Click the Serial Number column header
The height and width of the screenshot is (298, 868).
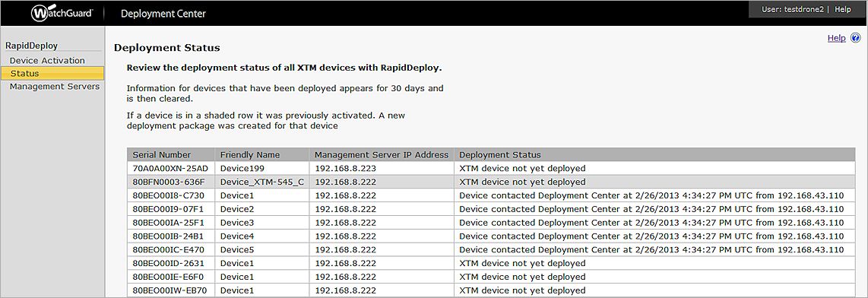click(x=171, y=154)
